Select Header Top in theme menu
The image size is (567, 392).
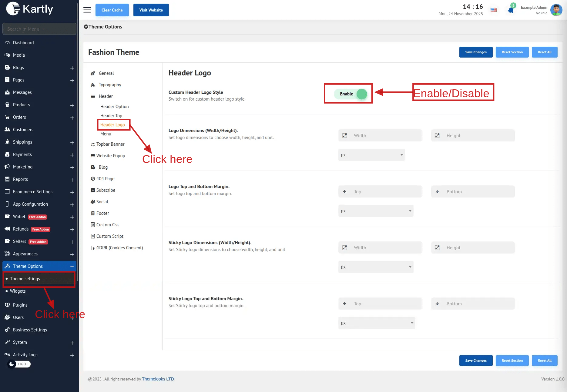[x=111, y=116]
